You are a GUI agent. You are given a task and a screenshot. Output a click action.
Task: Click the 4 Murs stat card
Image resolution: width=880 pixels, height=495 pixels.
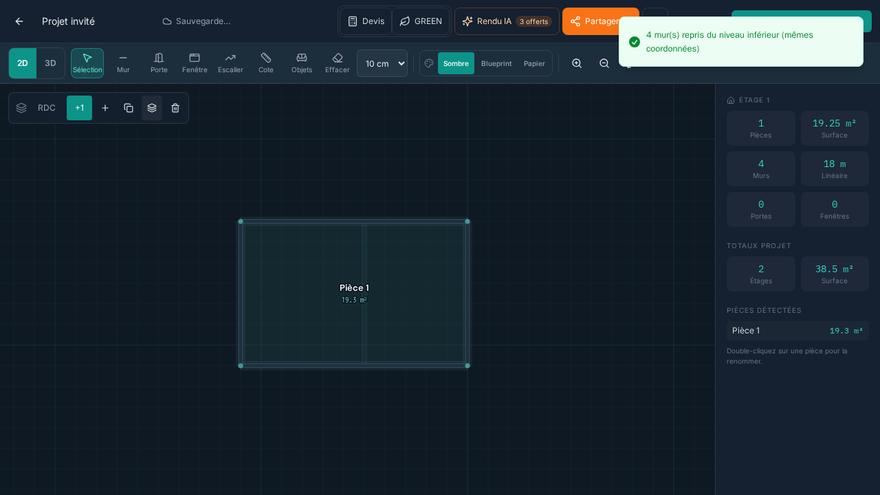760,169
